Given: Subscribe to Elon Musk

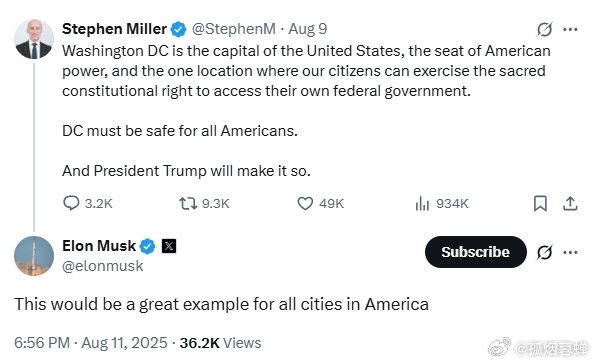Looking at the screenshot, I should 475,252.
